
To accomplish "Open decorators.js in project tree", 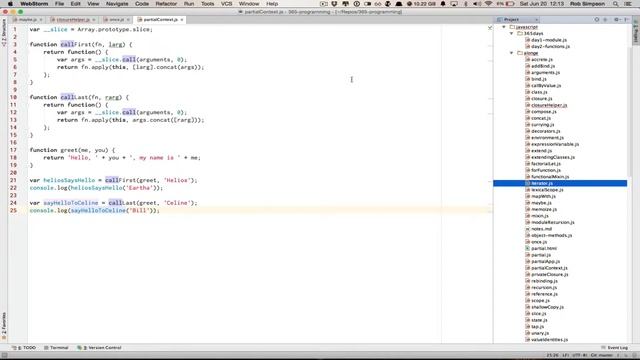I will (545, 131).
